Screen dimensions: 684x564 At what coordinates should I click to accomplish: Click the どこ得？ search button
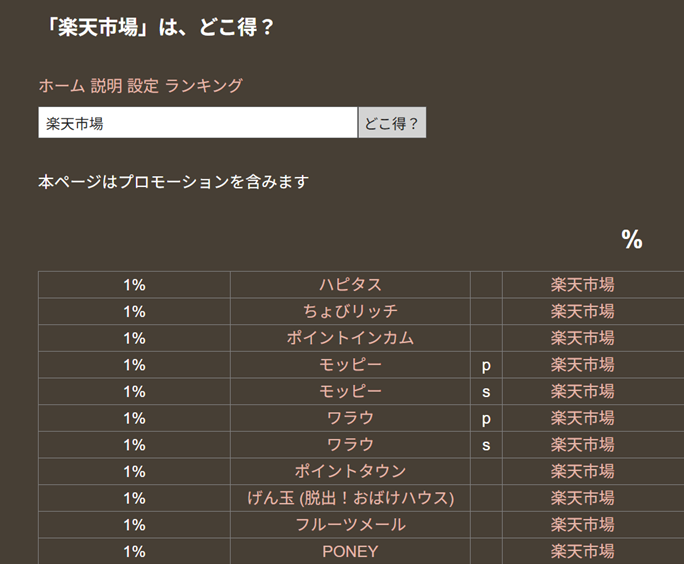(392, 123)
